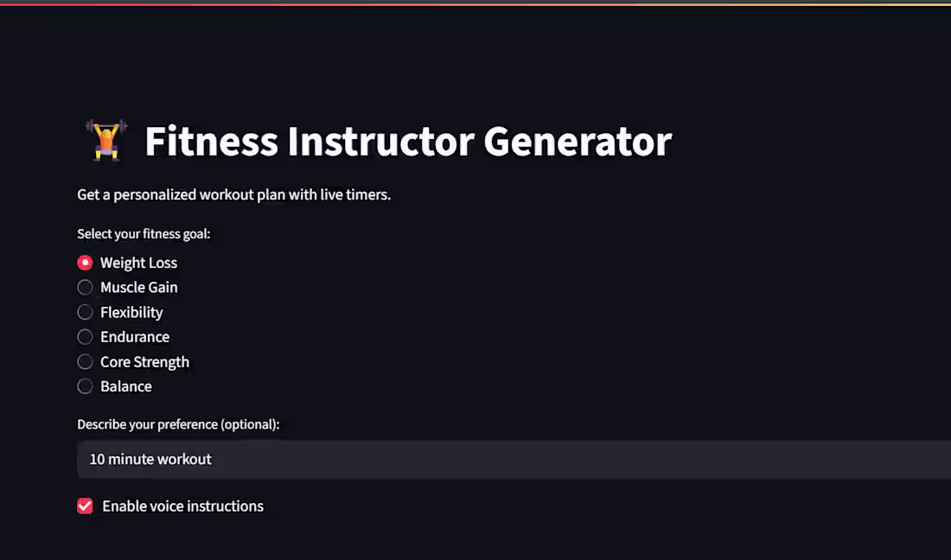Click the Fitness Instructor Generator heading

(408, 141)
